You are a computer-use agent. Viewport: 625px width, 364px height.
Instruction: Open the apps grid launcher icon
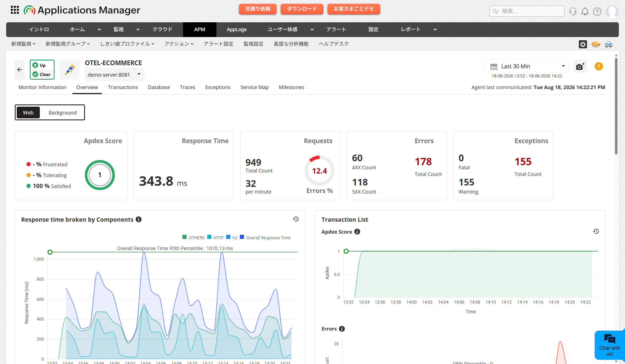(15, 10)
